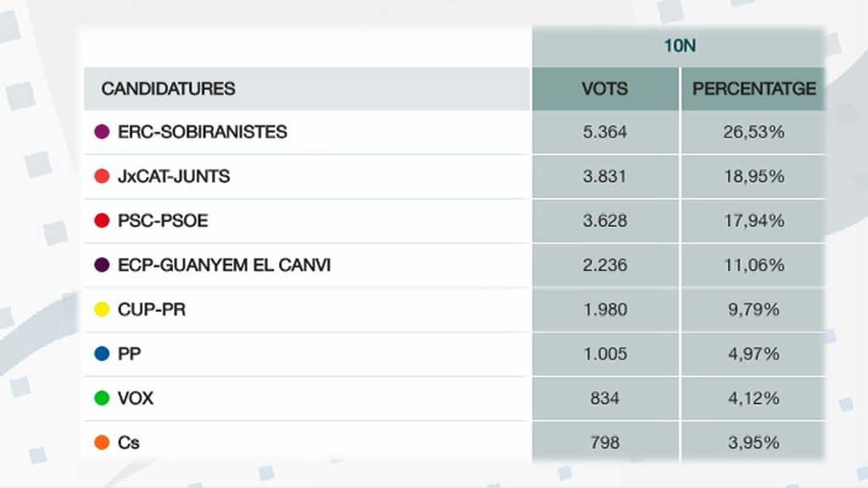Screen dimensions: 868x488
Task: Select the VOTS column header
Action: (605, 88)
